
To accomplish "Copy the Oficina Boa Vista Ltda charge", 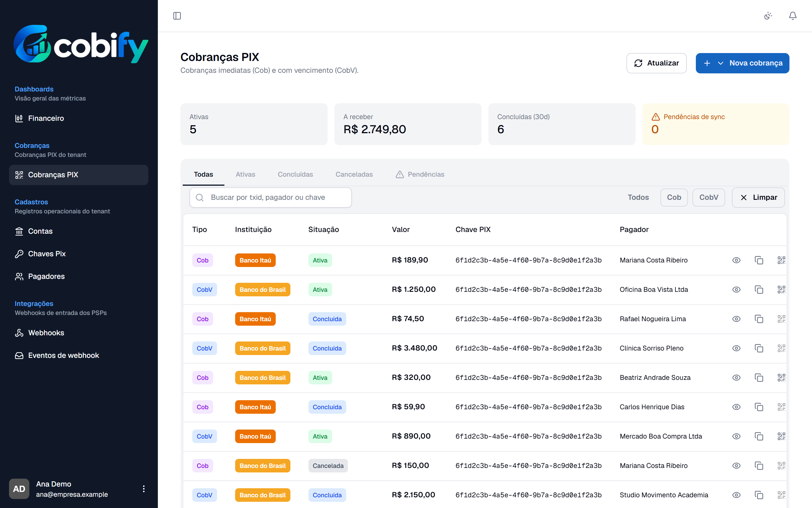I will coord(759,290).
